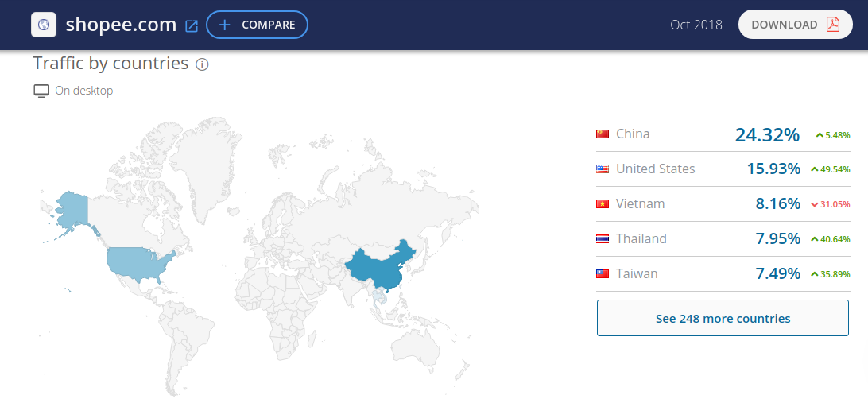Screen dimensions: 868x399
Task: Click the 24.32% traffic share value
Action: 767,134
